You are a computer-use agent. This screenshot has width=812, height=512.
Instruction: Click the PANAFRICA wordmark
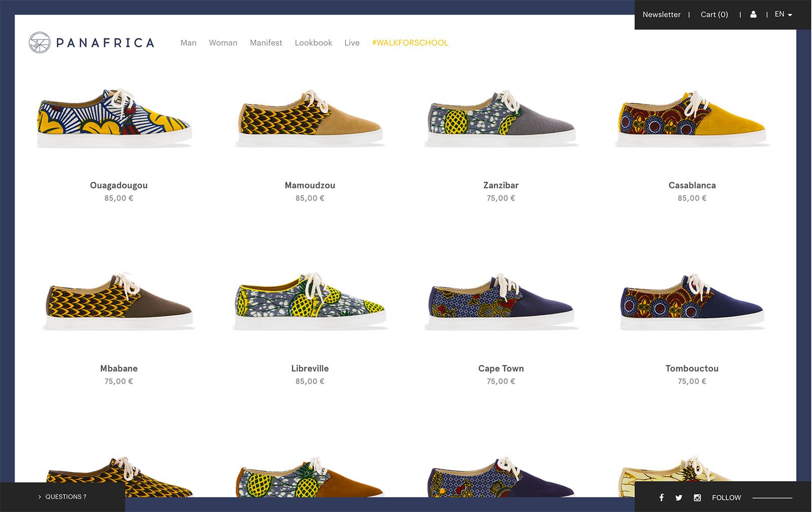[105, 43]
